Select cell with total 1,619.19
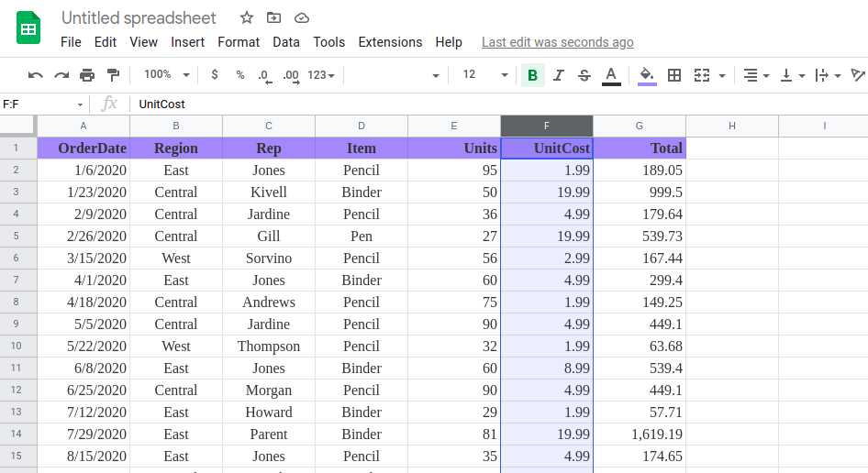868x473 pixels. 640,434
